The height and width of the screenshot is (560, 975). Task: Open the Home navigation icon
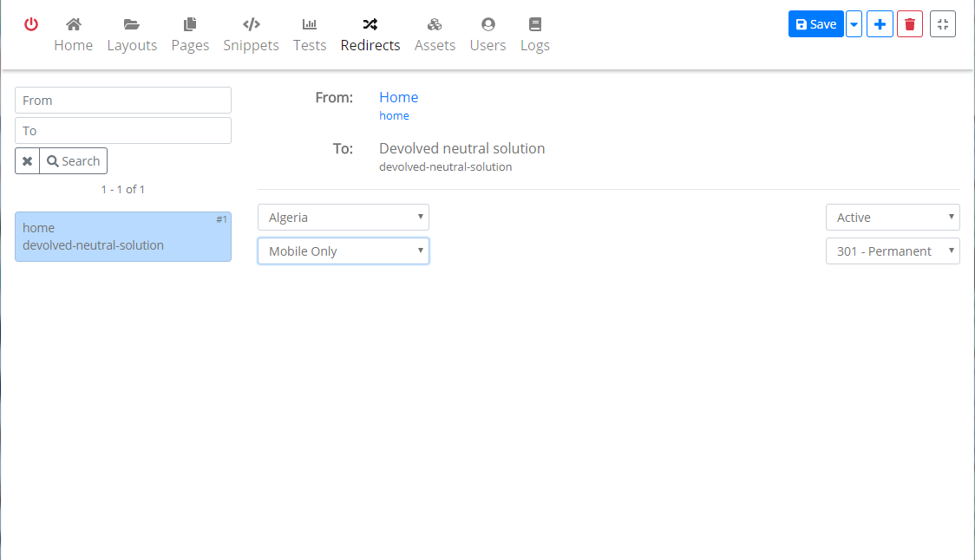click(74, 24)
